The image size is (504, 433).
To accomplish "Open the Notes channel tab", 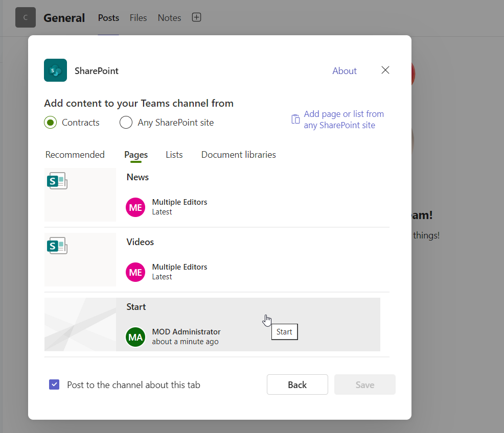I will (x=169, y=17).
